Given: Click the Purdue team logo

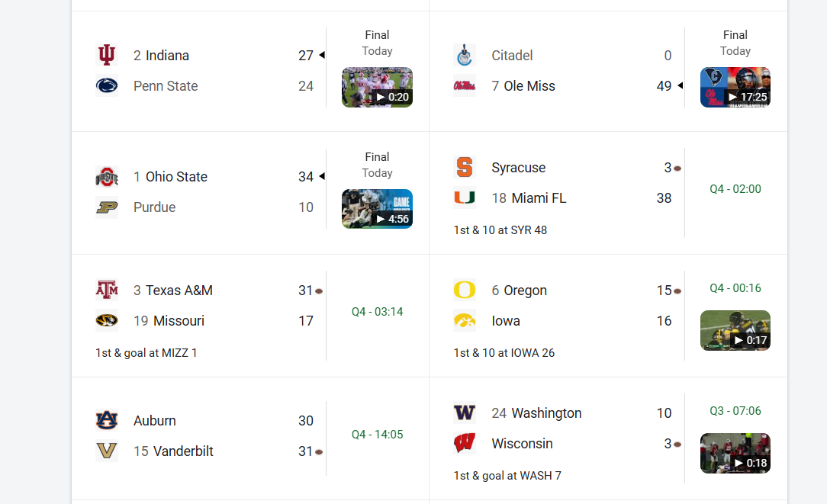Looking at the screenshot, I should [x=107, y=207].
